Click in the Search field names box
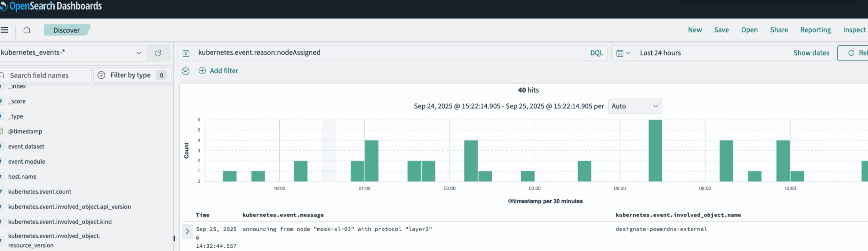 (x=47, y=75)
